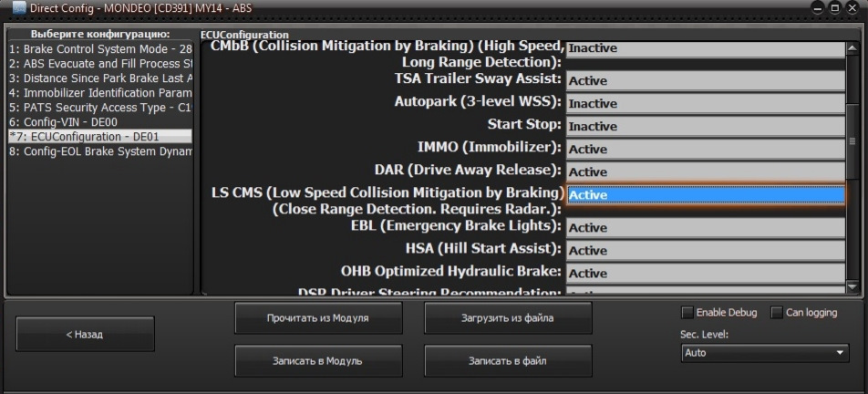Viewport: 868px width, 394px height.
Task: Select Distance Since Park Brake Last entry
Action: tap(100, 78)
